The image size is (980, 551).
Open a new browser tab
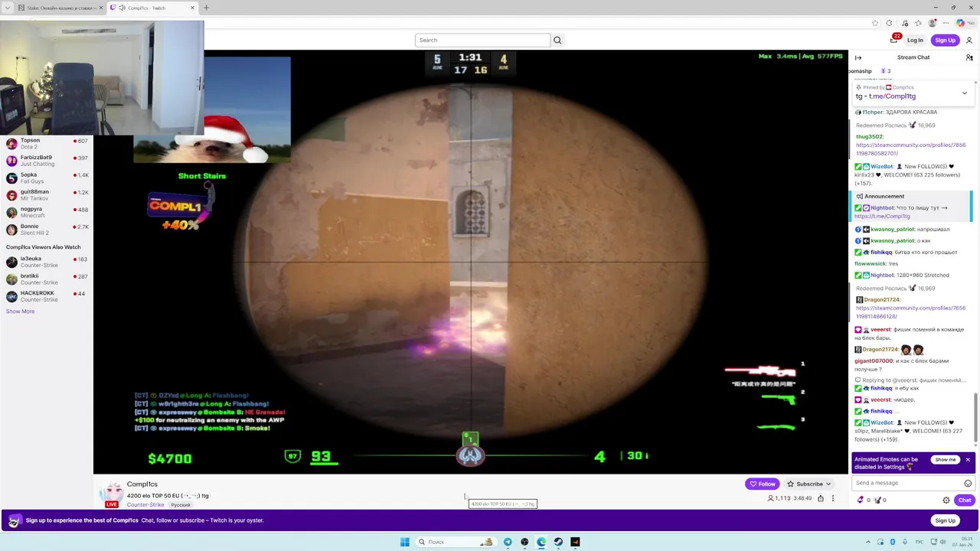206,8
